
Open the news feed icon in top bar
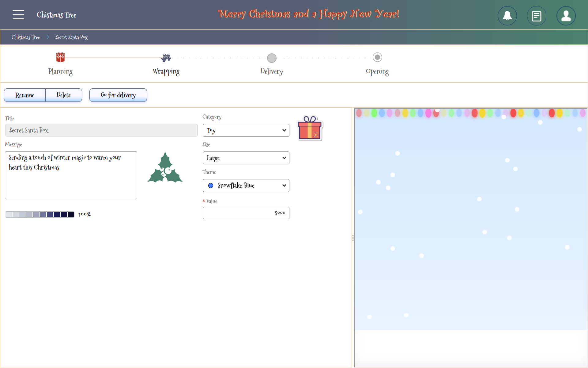[x=536, y=16]
